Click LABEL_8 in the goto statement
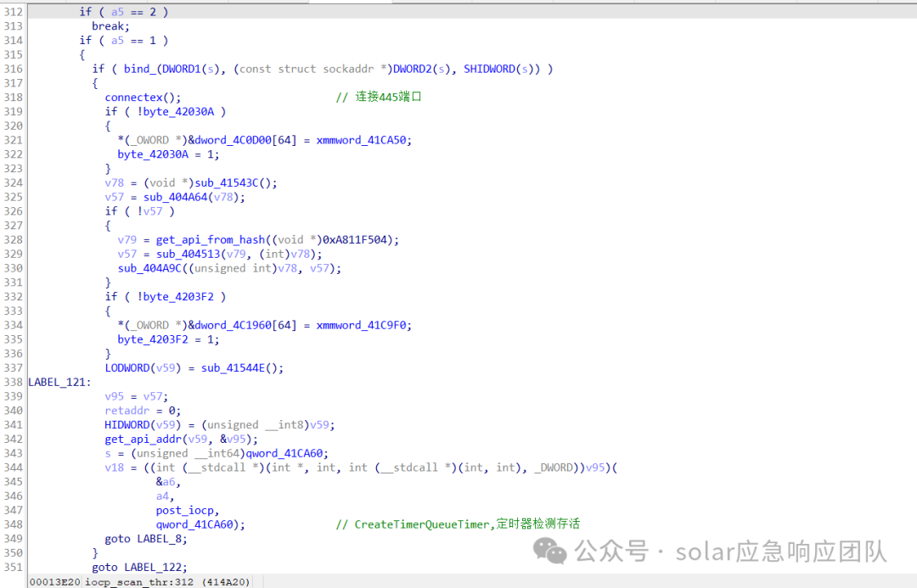Image resolution: width=917 pixels, height=588 pixels. tap(159, 539)
